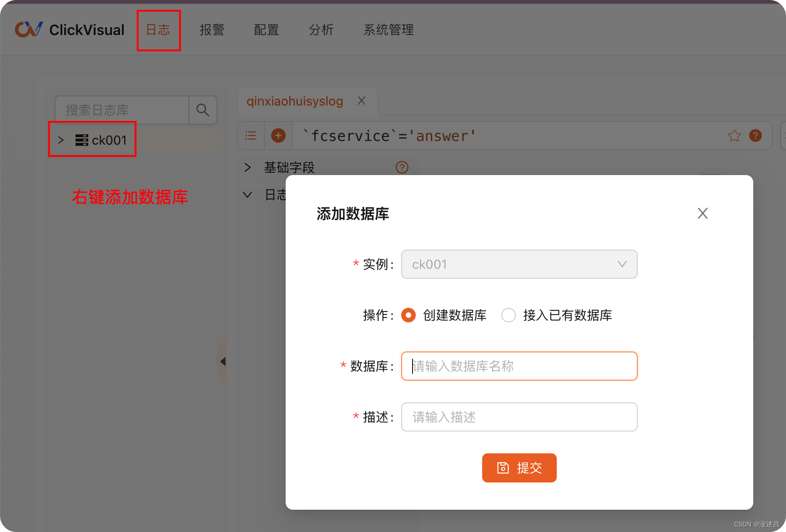Click the 数据库 name input field
This screenshot has width=786, height=532.
519,366
